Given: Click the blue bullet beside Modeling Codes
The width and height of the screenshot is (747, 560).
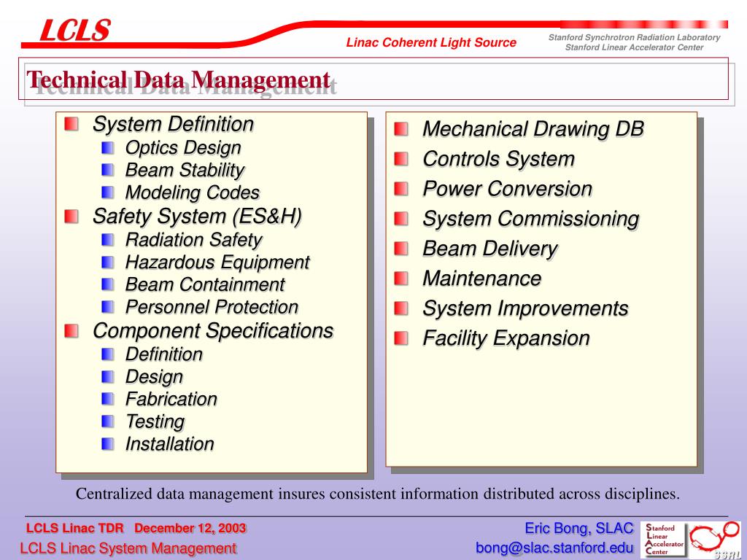Looking at the screenshot, I should pyautogui.click(x=108, y=192).
